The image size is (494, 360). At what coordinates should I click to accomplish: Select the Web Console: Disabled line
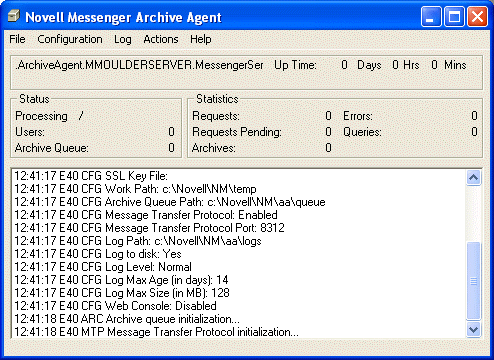pyautogui.click(x=115, y=306)
